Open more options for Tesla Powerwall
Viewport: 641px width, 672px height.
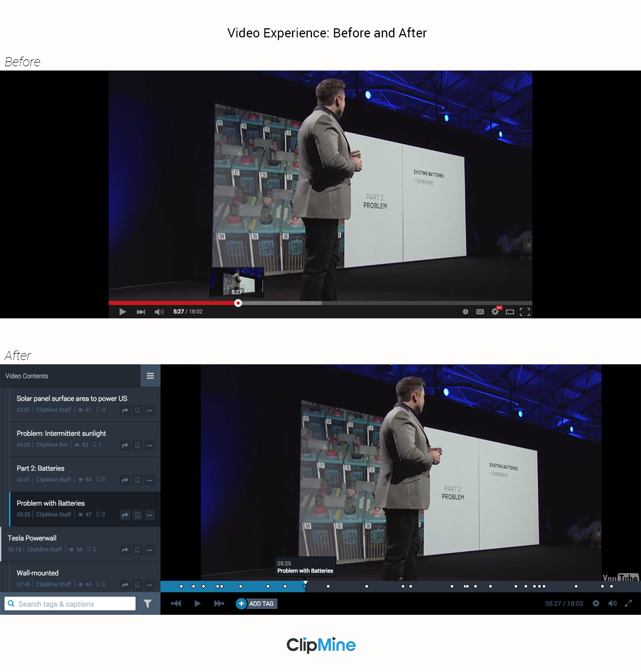150,550
